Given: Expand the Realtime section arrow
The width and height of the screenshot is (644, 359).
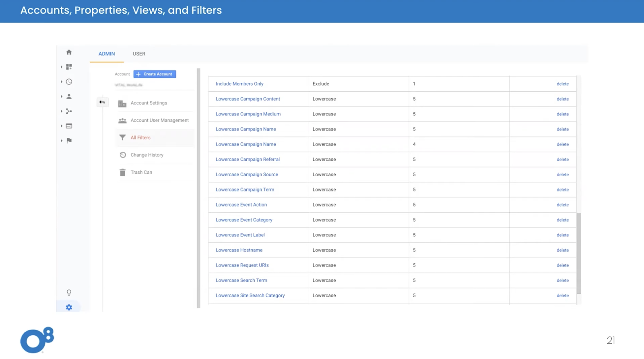Looking at the screenshot, I should click(62, 82).
